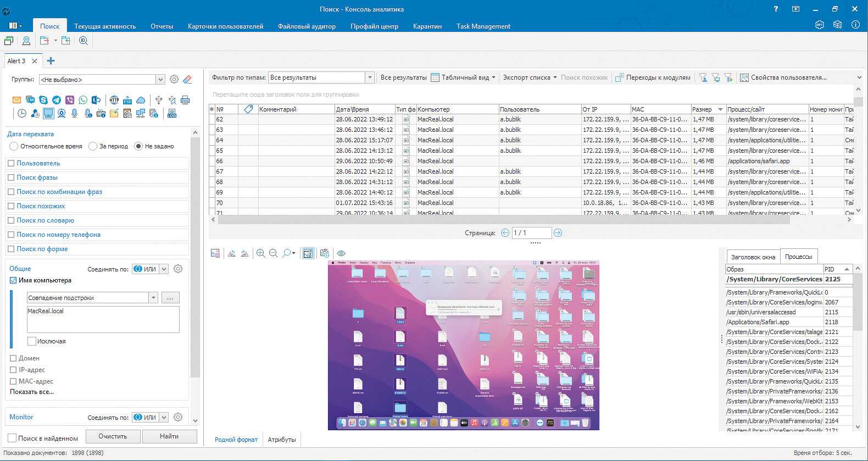Click the eraser icon to clear groups

pyautogui.click(x=187, y=80)
